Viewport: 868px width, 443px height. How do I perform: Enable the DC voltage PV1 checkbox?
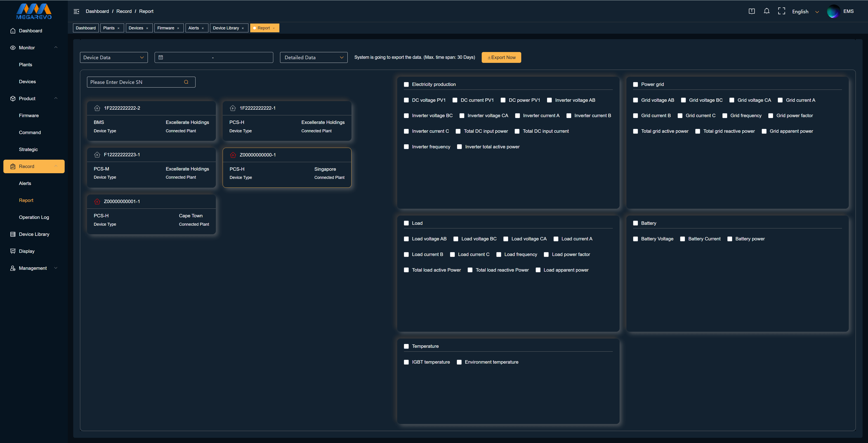click(x=406, y=100)
